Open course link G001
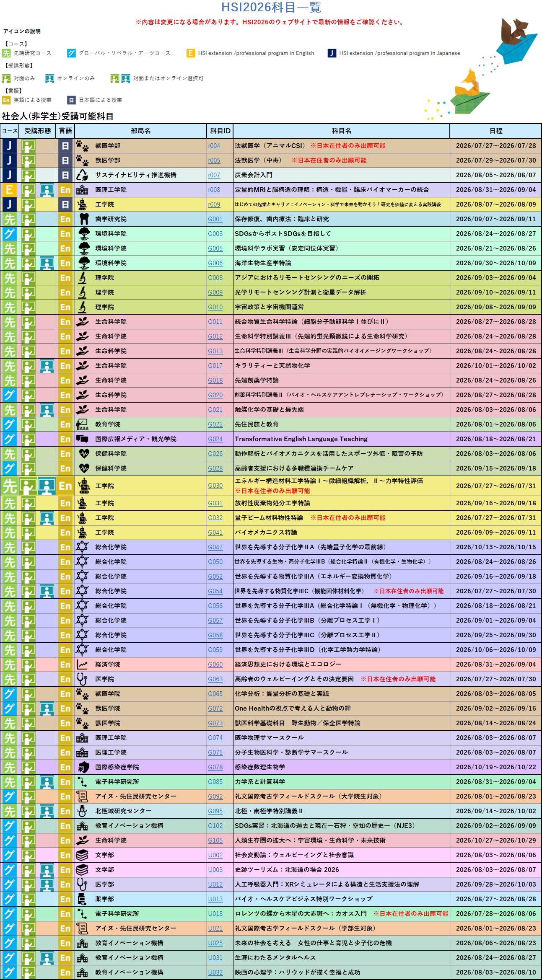Viewport: 542px width, 980px height. coord(215,219)
